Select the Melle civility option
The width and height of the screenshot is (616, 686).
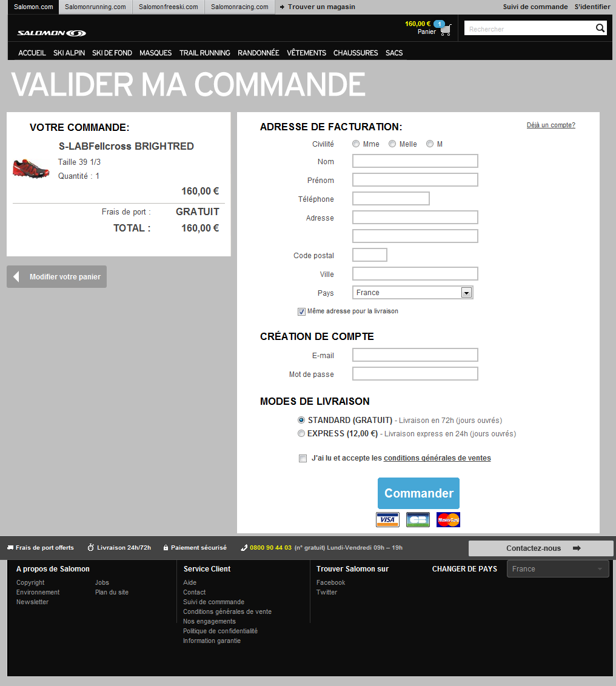(x=392, y=144)
